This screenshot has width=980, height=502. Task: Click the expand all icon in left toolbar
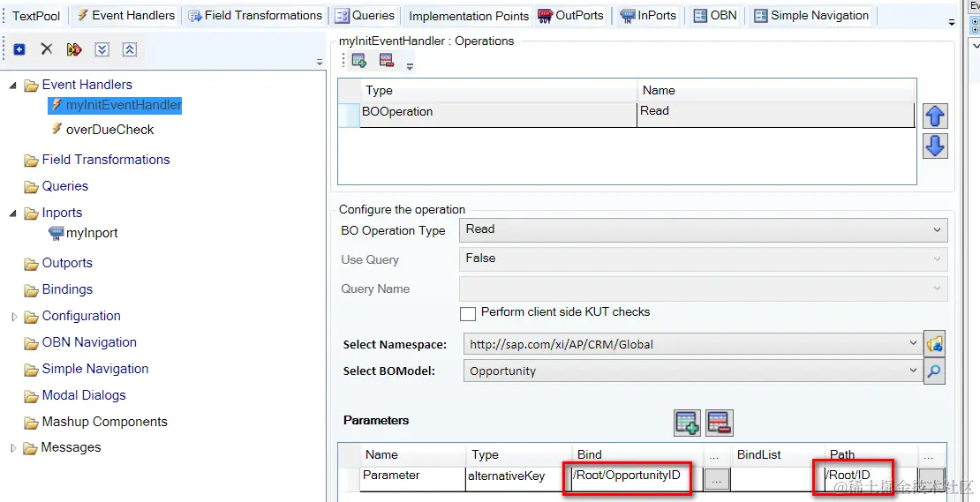click(x=102, y=49)
